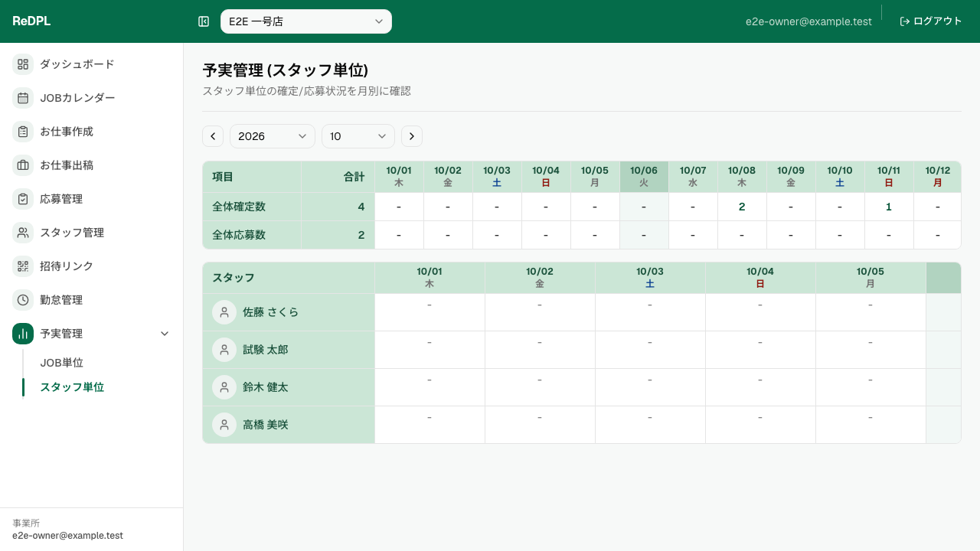Click the ReDPL logo text
This screenshot has height=551, width=980.
click(31, 21)
